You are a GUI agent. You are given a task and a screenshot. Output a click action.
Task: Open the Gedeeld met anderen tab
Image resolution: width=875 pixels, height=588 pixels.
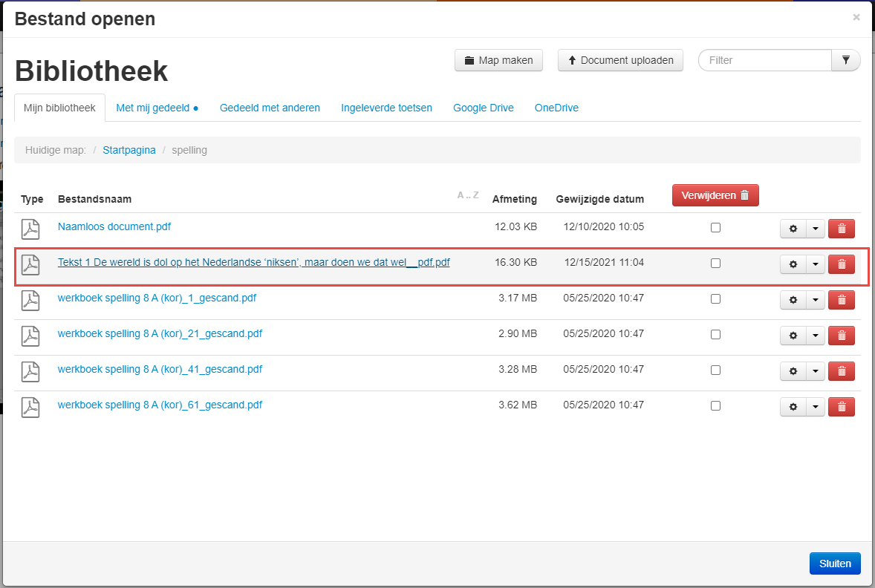(x=270, y=108)
